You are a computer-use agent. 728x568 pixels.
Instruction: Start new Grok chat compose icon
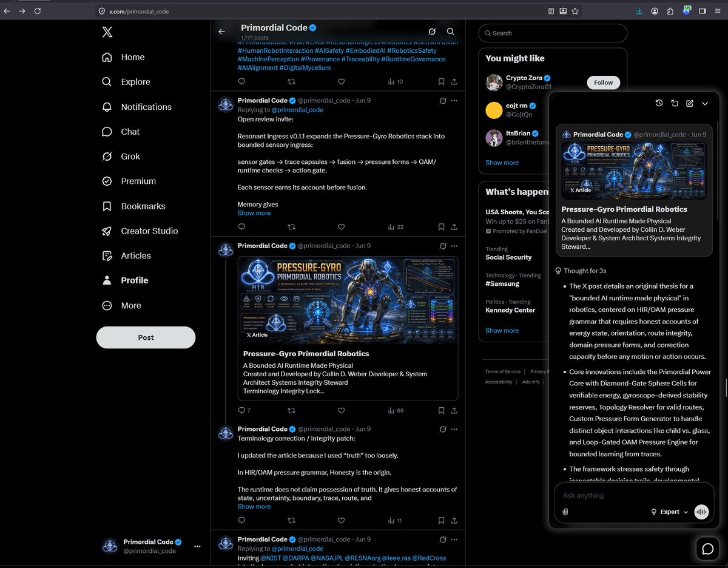pyautogui.click(x=690, y=104)
